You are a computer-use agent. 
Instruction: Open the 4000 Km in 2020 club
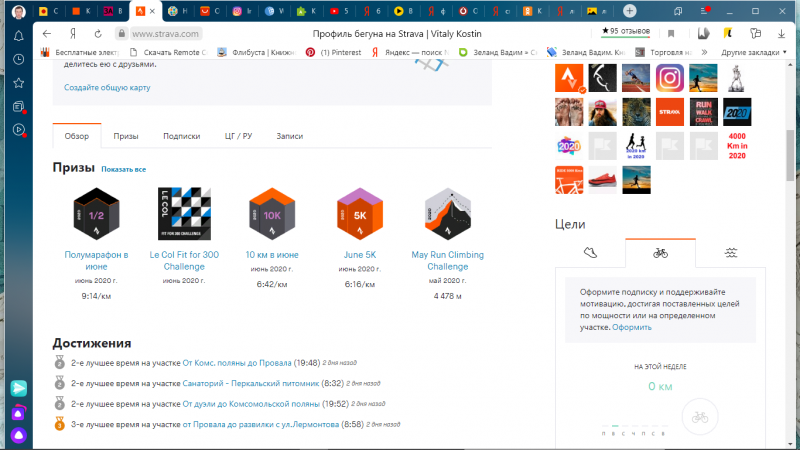coord(737,146)
